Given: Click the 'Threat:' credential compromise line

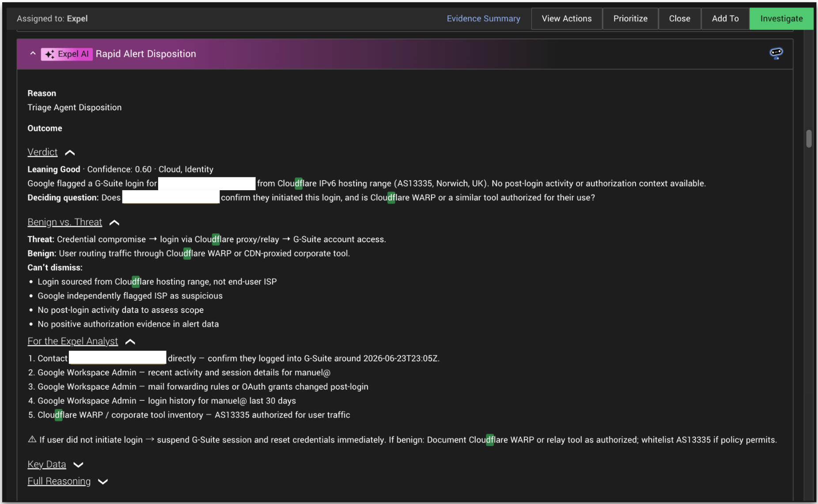Looking at the screenshot, I should pos(207,239).
